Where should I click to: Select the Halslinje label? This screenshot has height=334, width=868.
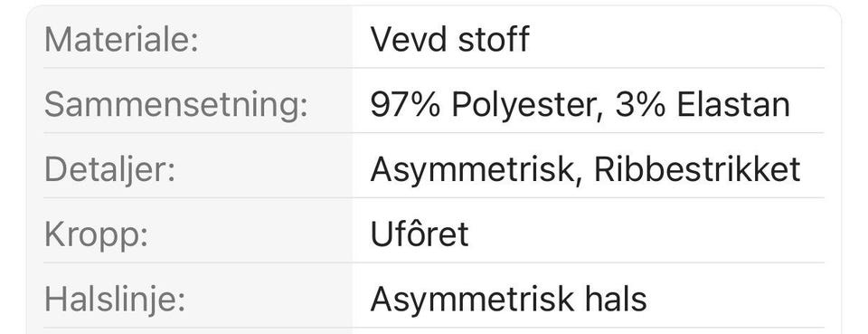tap(114, 300)
